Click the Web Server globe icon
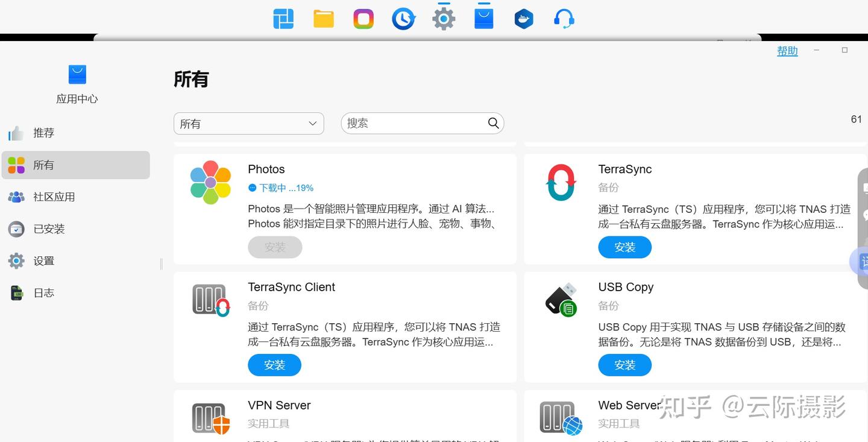This screenshot has height=442, width=868. coord(561,418)
